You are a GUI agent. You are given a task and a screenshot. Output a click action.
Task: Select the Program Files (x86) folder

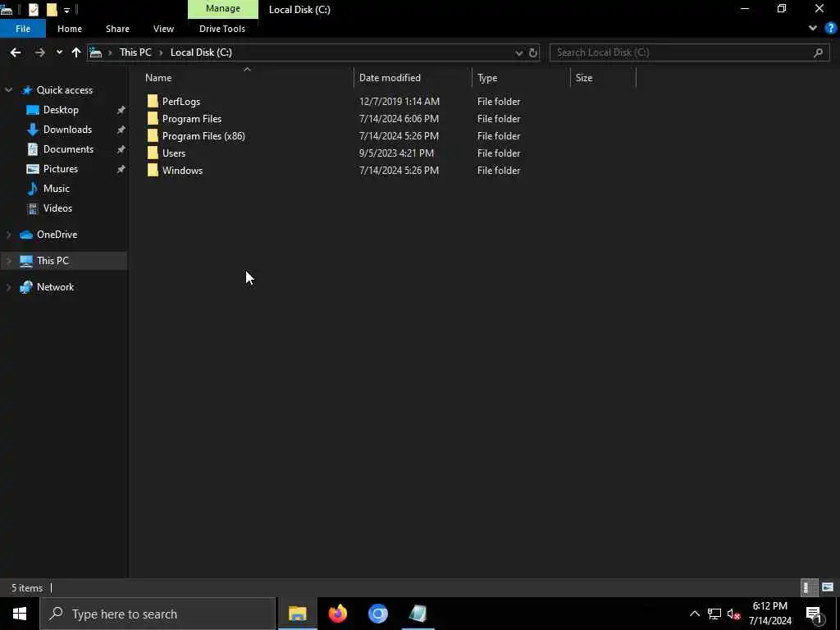tap(203, 136)
